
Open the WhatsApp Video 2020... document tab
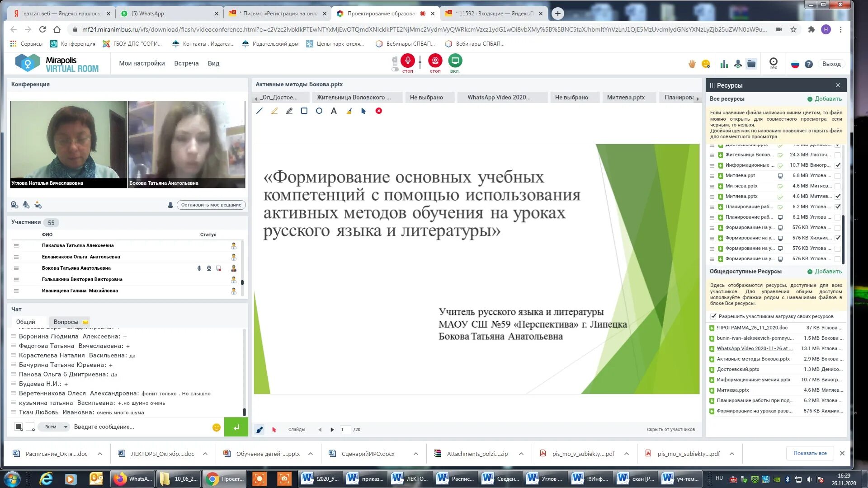tap(502, 97)
